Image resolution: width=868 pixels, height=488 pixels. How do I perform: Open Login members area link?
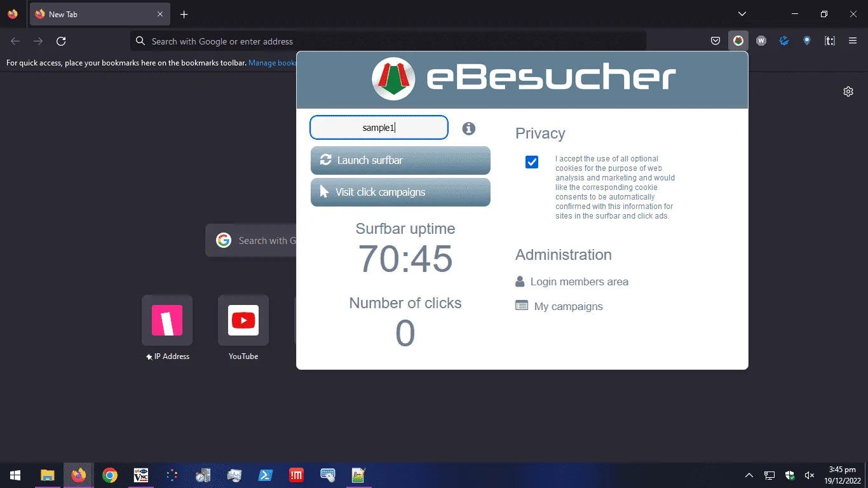[x=572, y=281]
